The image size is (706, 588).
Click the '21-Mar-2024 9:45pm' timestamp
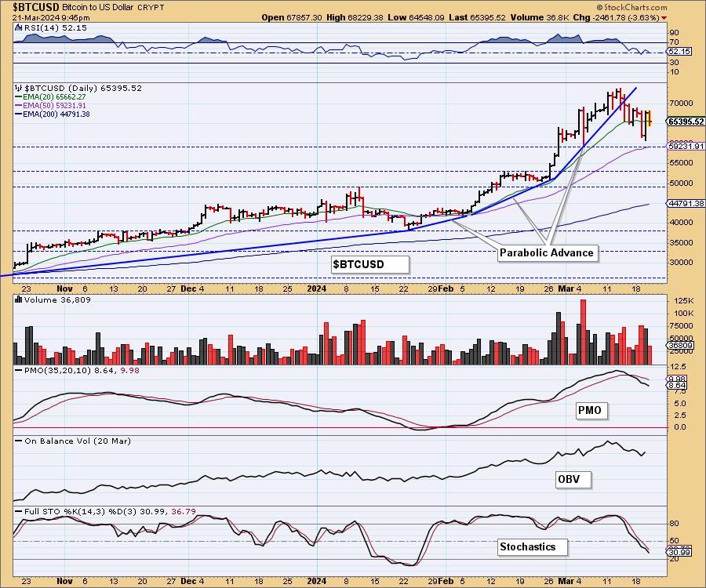(x=51, y=17)
